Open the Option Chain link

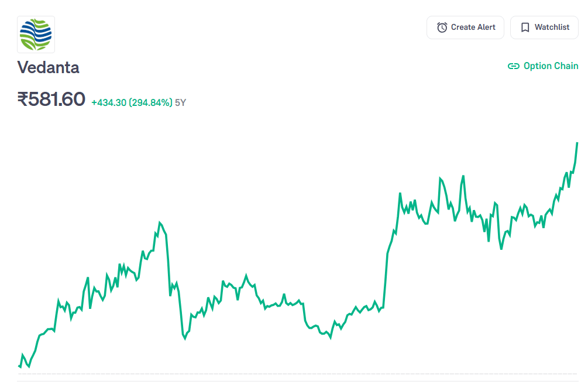click(x=551, y=66)
